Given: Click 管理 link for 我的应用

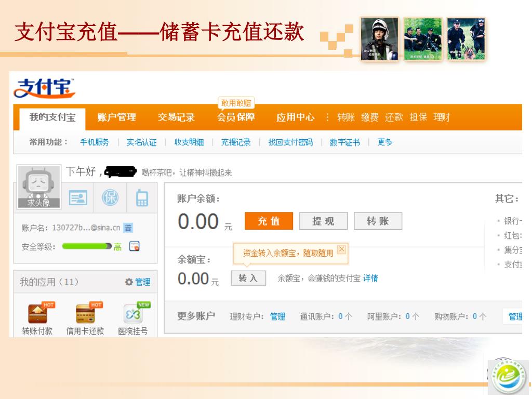Looking at the screenshot, I should [x=143, y=282].
